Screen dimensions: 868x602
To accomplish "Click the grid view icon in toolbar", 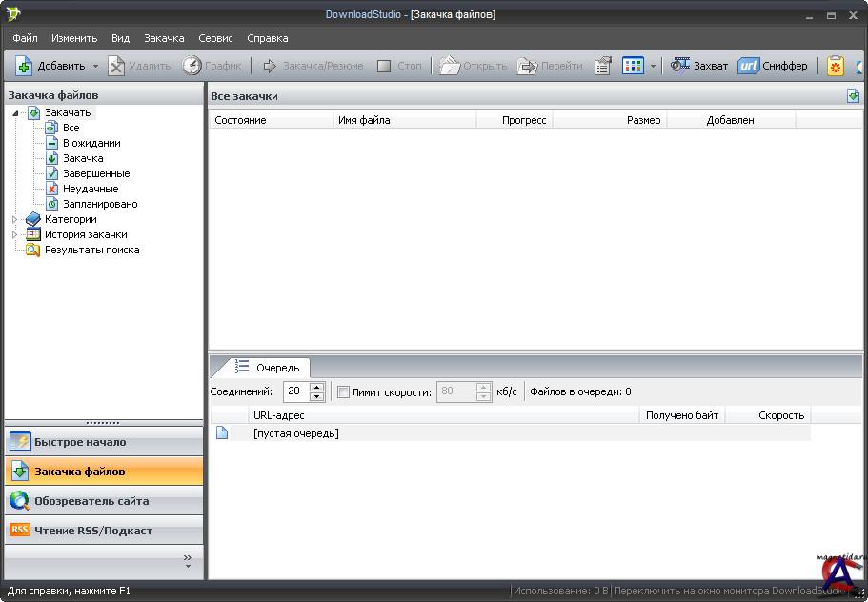I will (633, 66).
